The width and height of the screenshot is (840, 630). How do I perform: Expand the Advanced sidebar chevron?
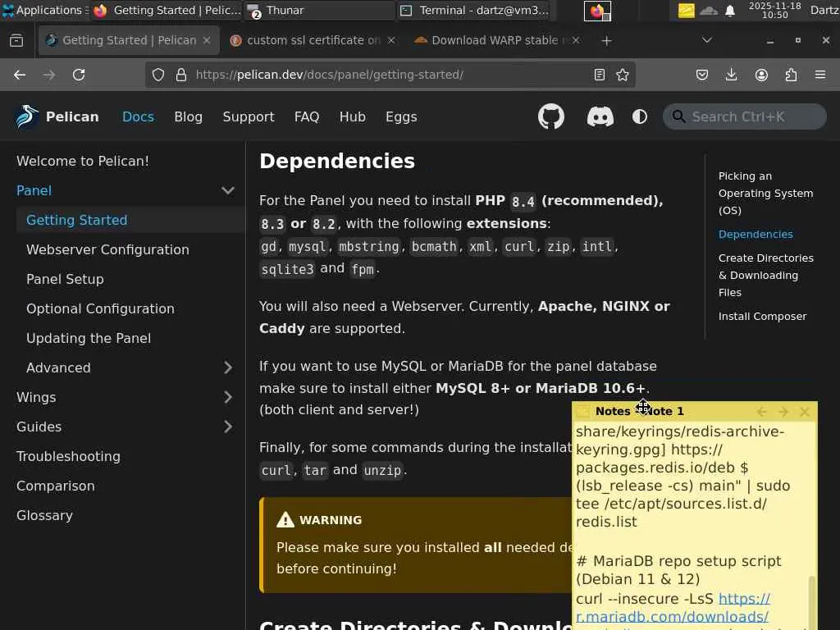click(x=228, y=367)
